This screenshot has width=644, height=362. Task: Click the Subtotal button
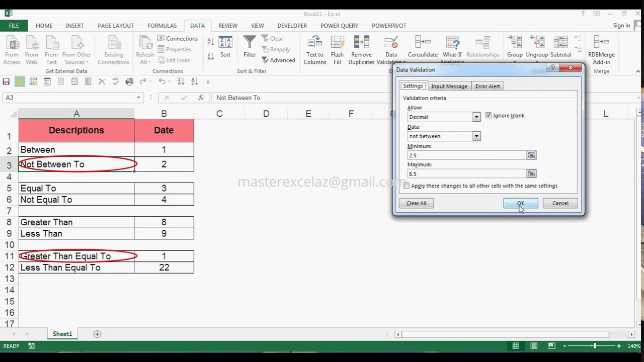560,47
